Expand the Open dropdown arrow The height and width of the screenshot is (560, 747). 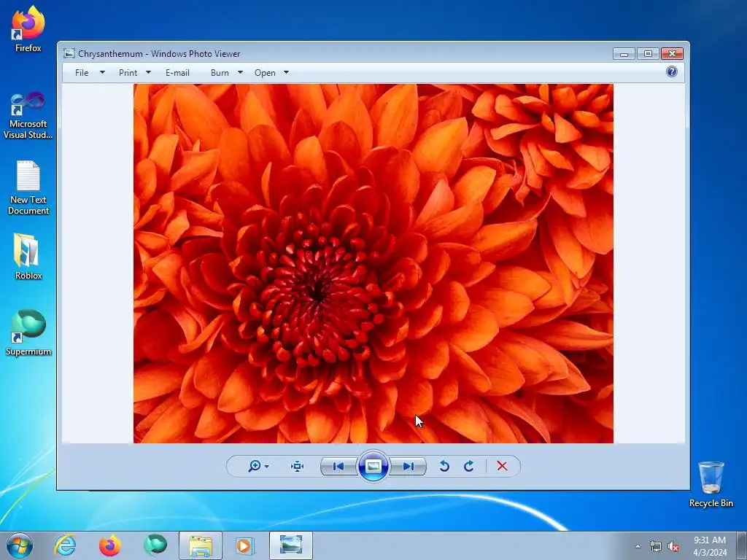pos(286,72)
